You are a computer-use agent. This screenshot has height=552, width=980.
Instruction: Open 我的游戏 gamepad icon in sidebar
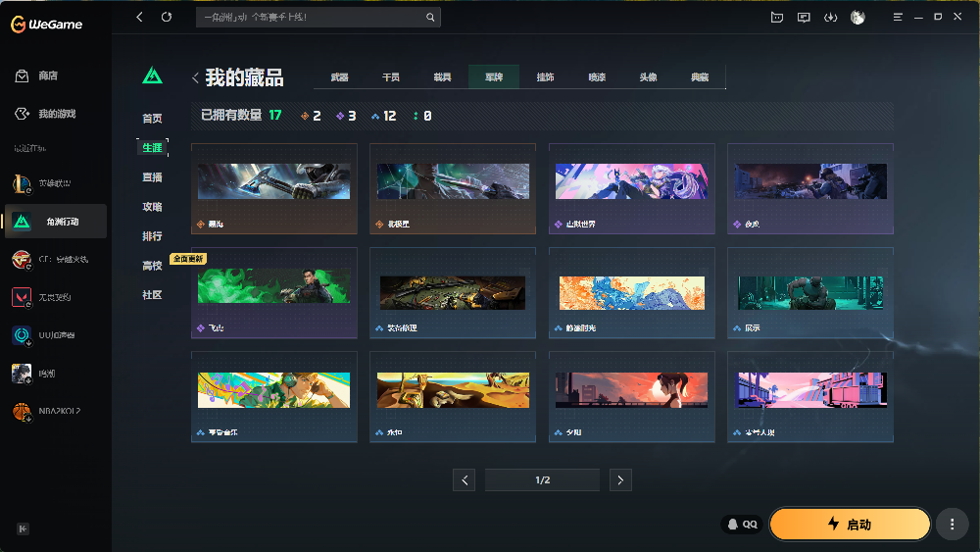pyautogui.click(x=22, y=114)
